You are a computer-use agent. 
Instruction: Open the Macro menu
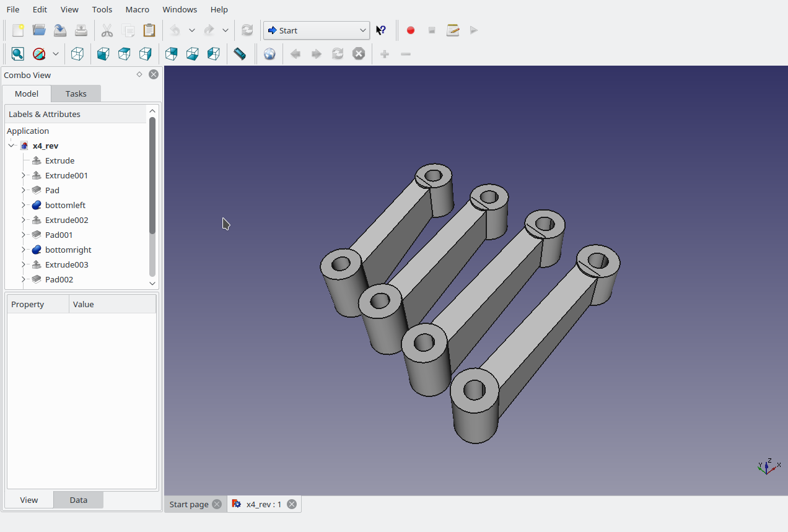click(137, 9)
